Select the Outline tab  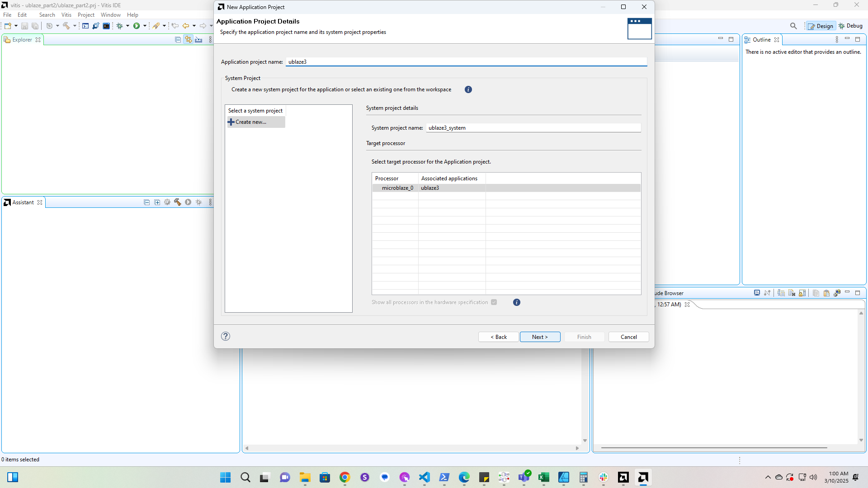[x=761, y=40]
